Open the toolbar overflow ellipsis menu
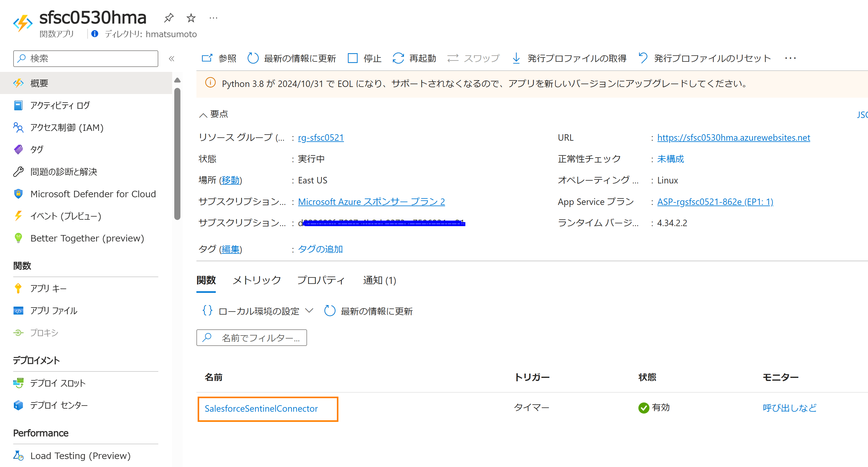Viewport: 868px width, 467px height. pos(790,58)
